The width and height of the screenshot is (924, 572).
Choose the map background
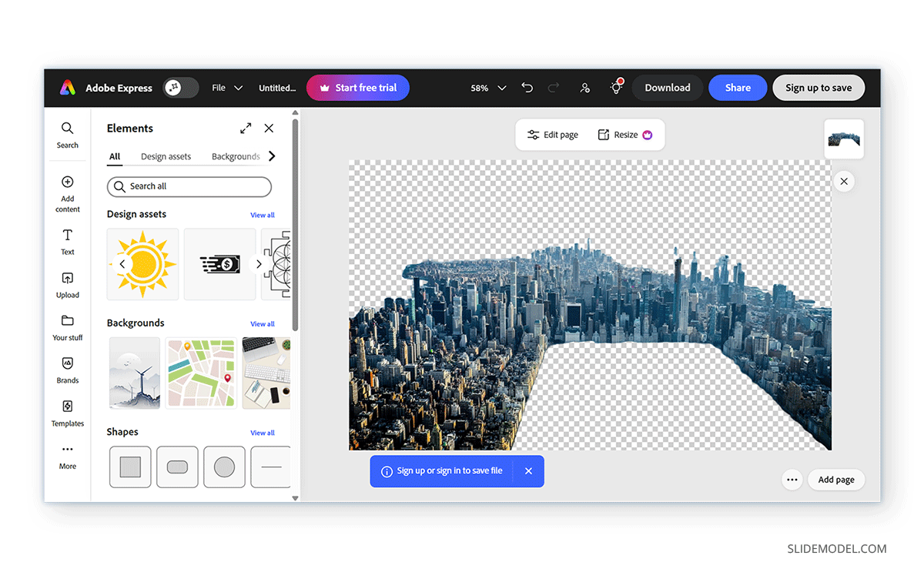[x=201, y=373]
